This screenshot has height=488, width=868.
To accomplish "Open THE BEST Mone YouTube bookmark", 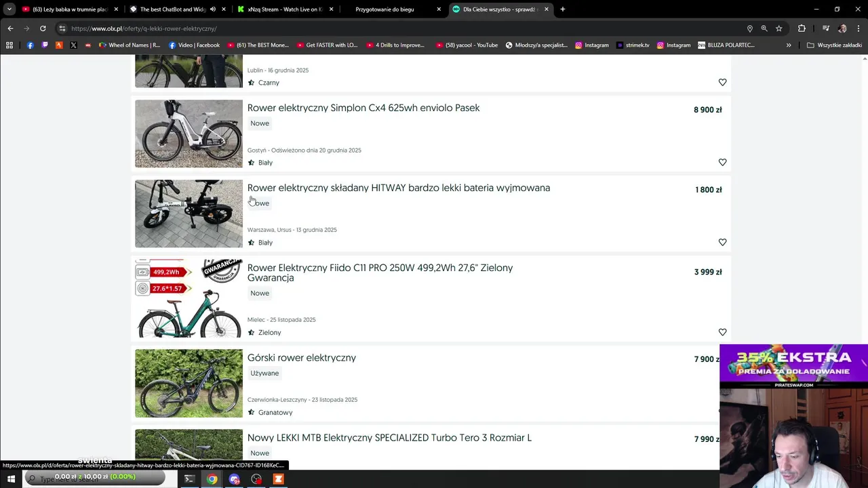I will point(258,45).
